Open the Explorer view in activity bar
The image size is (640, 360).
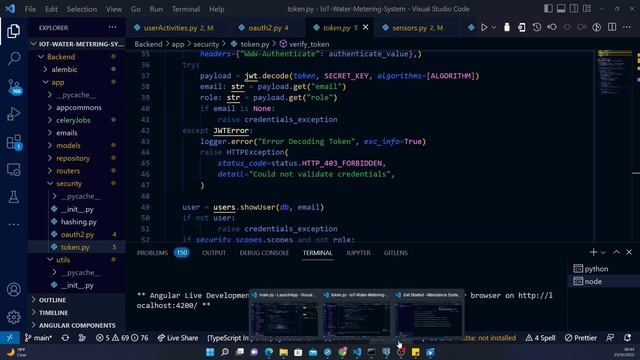tap(13, 31)
